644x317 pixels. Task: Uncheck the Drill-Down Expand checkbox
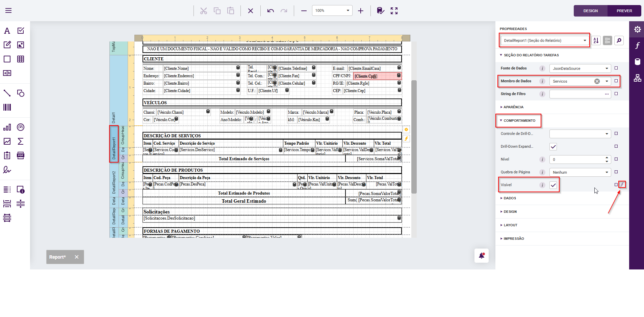tap(553, 147)
